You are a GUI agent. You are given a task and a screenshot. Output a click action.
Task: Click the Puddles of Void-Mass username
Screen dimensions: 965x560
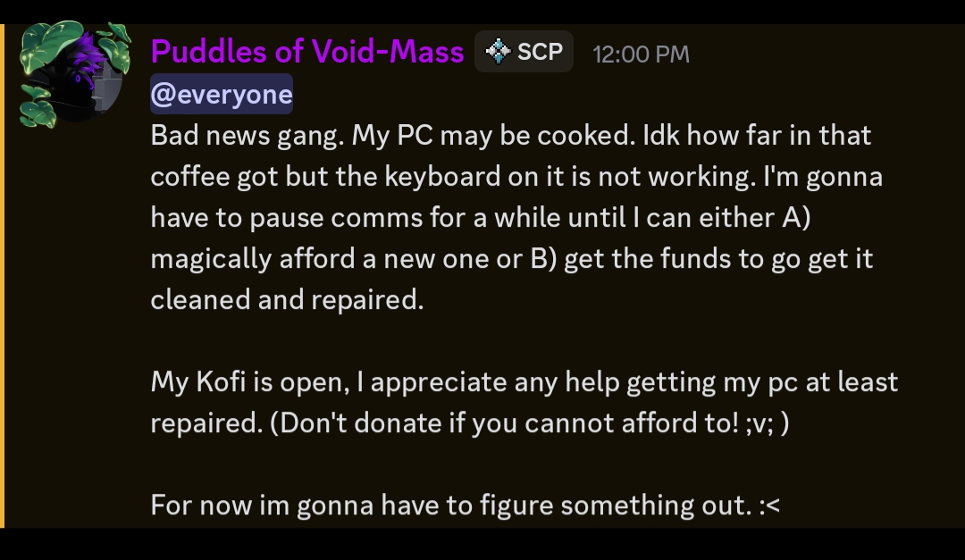[307, 52]
